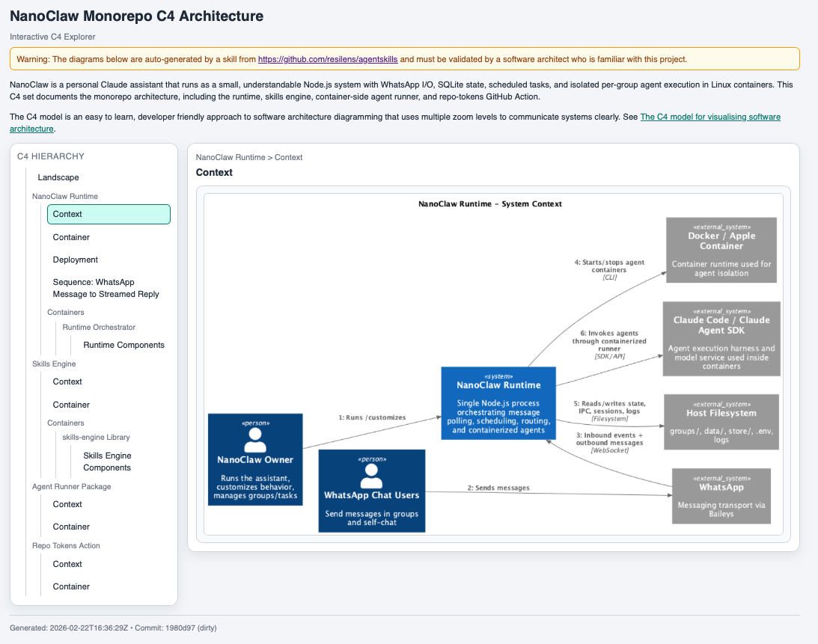Image resolution: width=818 pixels, height=644 pixels.
Task: Open Context under Agent Runner Package
Action: [67, 504]
